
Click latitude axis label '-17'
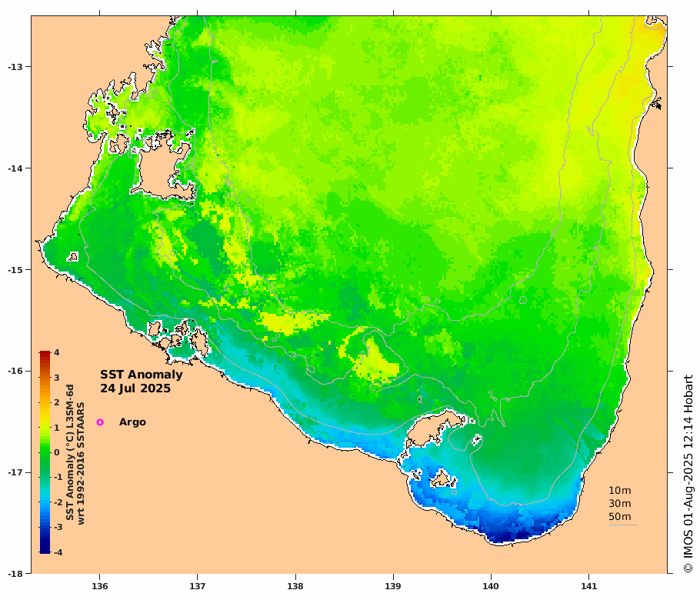15,472
